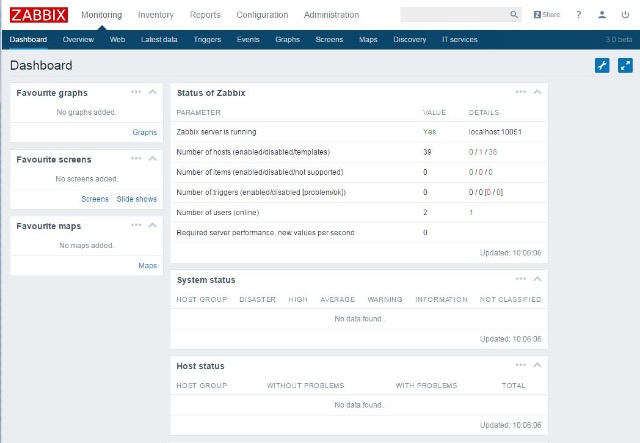Focus the top search input field
640x443 pixels.
tap(455, 15)
